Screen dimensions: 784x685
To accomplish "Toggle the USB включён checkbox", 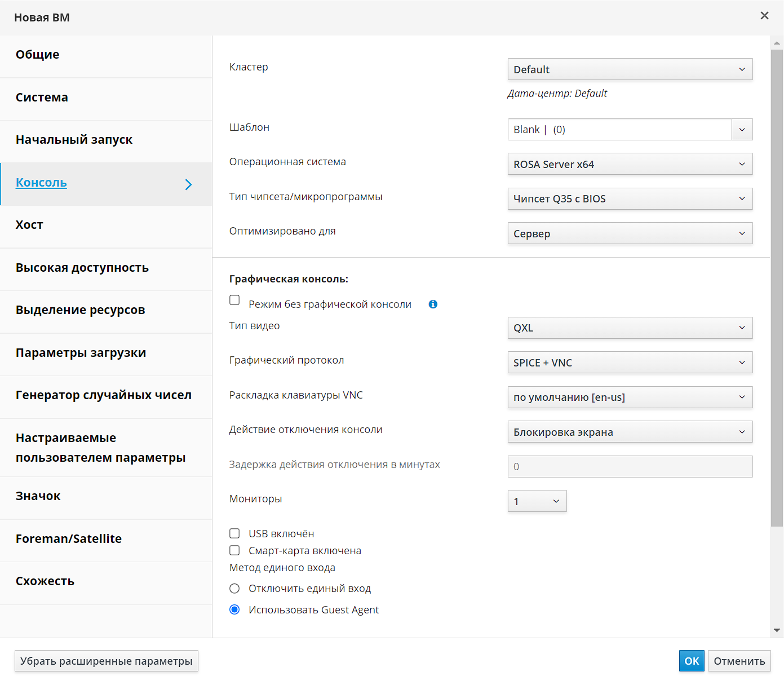I will [x=235, y=533].
